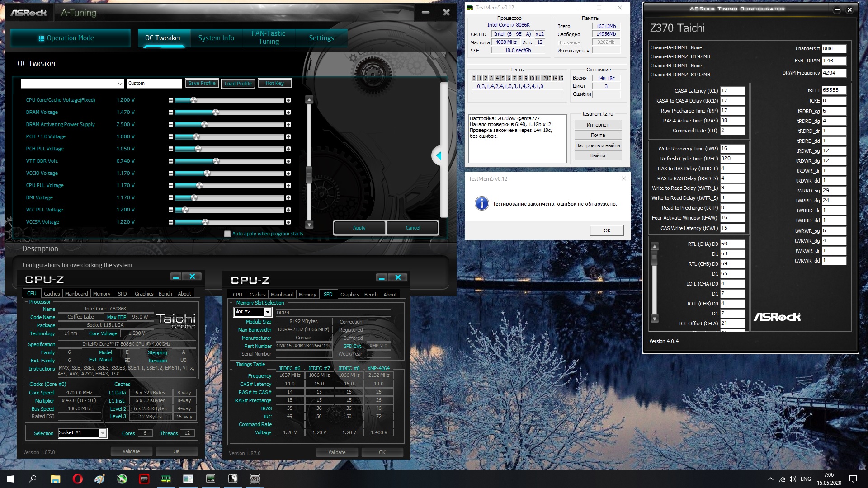Open the Memory tab in SPD CPU-Z window

pos(307,294)
